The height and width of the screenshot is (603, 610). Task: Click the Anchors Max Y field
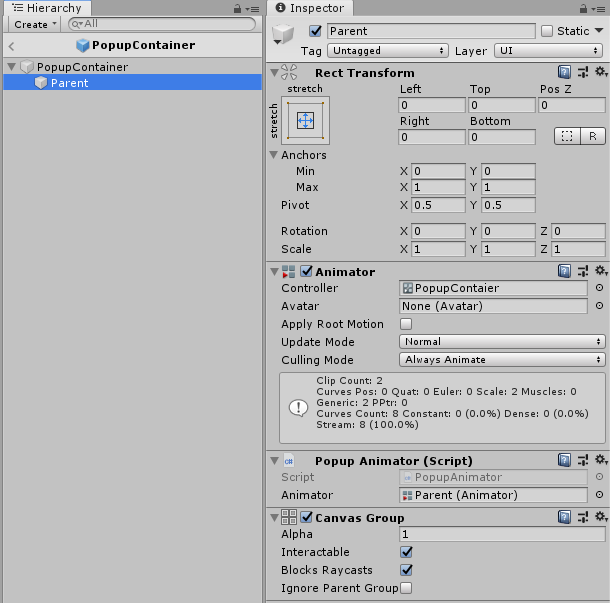click(x=508, y=187)
